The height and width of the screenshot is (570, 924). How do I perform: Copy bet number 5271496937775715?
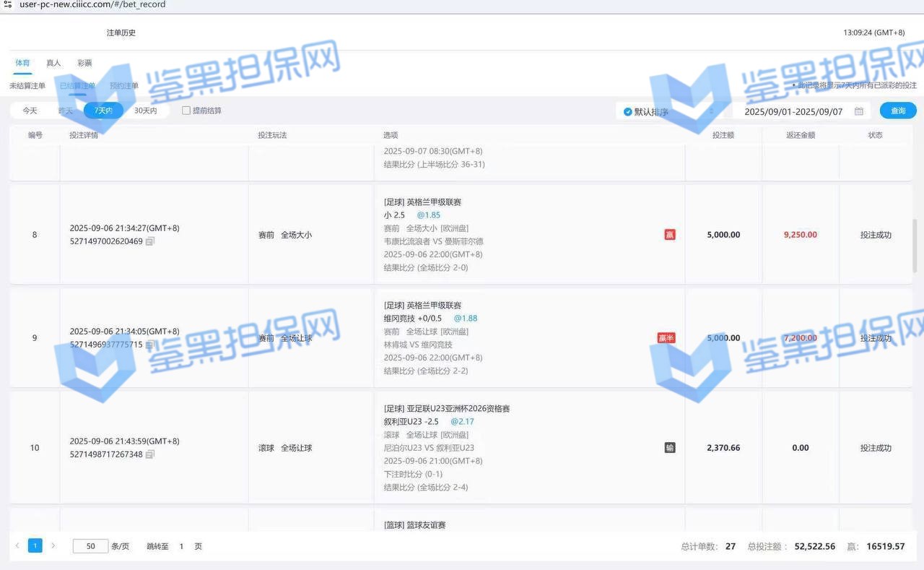(x=149, y=345)
